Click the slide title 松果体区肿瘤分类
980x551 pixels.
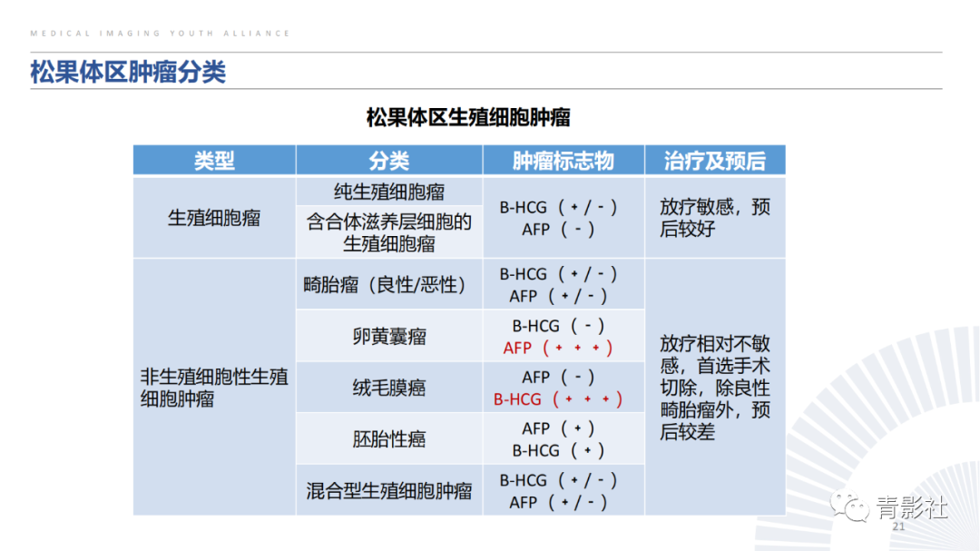point(128,72)
